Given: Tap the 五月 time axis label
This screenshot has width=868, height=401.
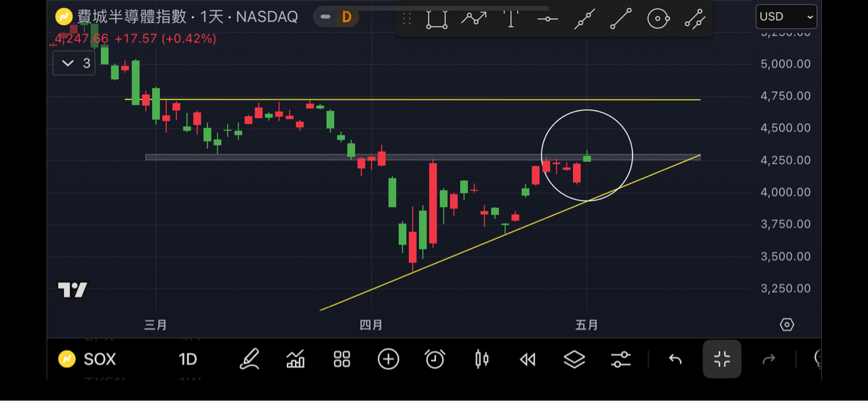Looking at the screenshot, I should 587,325.
